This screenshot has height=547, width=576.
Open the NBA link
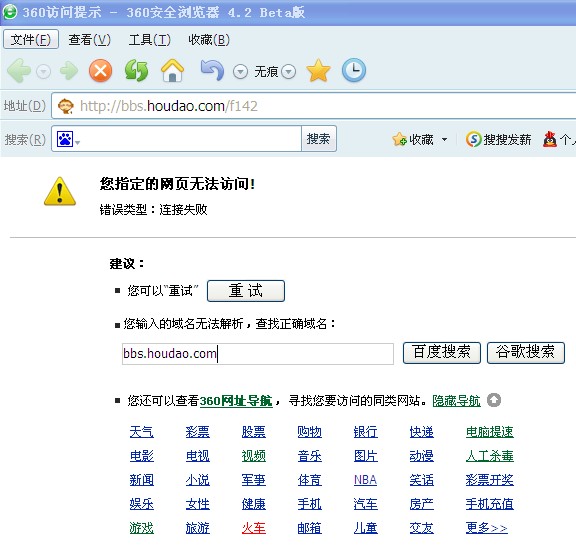(365, 480)
